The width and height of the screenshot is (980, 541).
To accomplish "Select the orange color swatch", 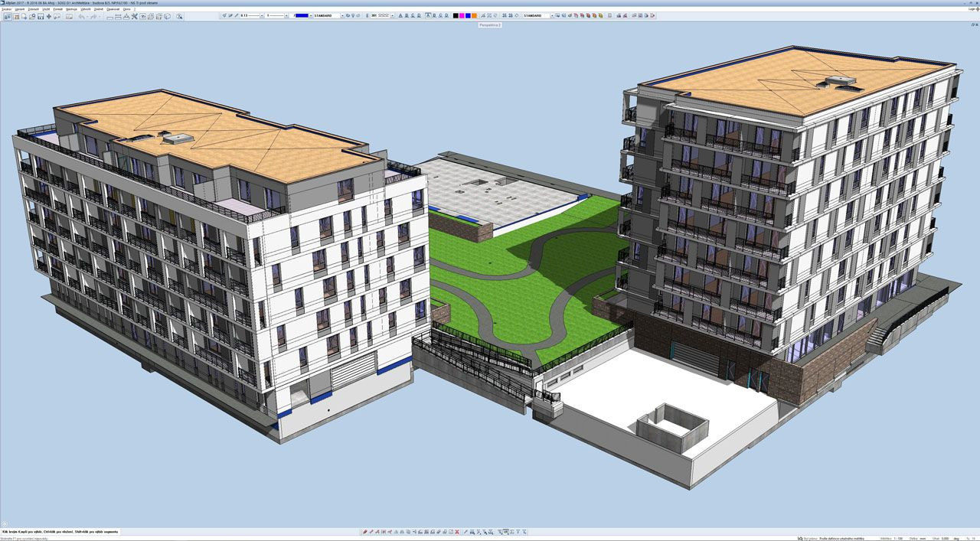I will tap(474, 15).
